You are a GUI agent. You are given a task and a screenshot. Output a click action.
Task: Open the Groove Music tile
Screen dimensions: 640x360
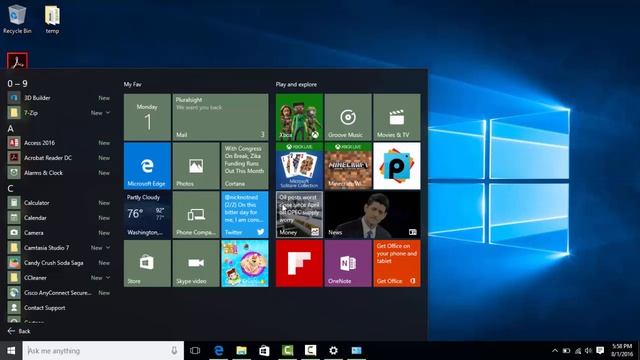348,117
